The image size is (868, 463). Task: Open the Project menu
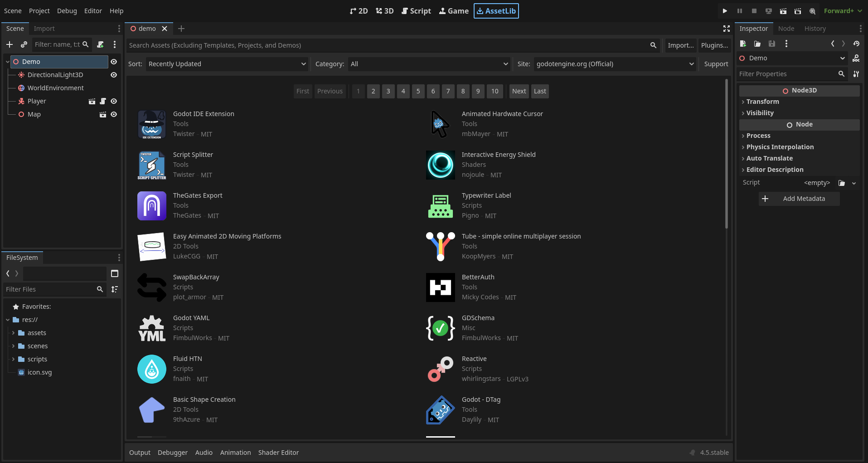coord(39,11)
